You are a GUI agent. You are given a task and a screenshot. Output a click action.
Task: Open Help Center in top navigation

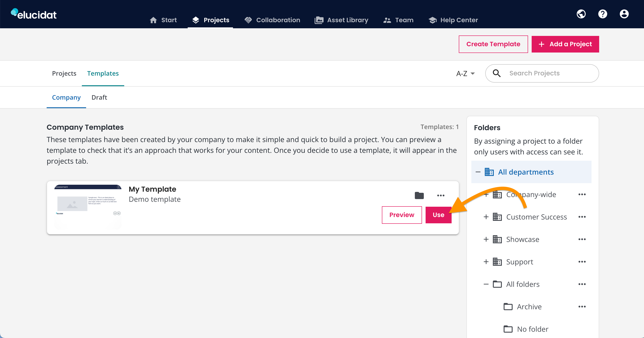click(x=453, y=20)
